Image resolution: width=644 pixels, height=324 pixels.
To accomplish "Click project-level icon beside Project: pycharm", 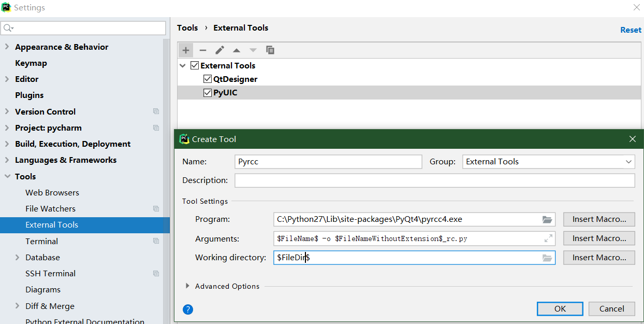I will pos(156,128).
